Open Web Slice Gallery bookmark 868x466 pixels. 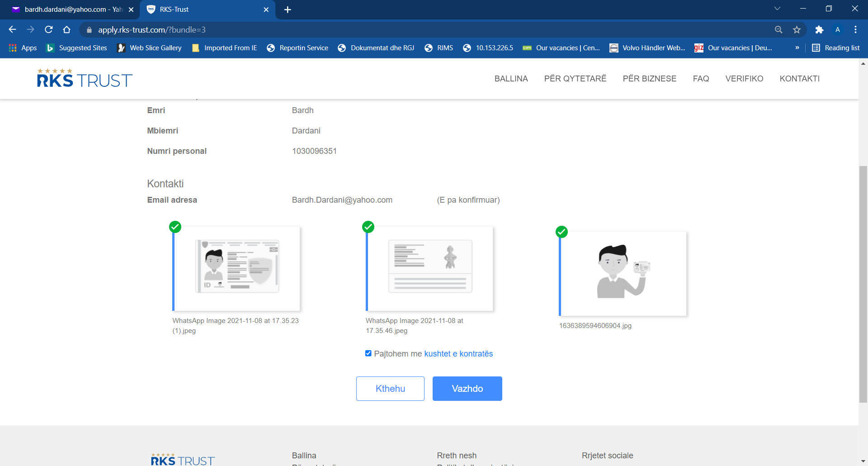click(x=149, y=48)
